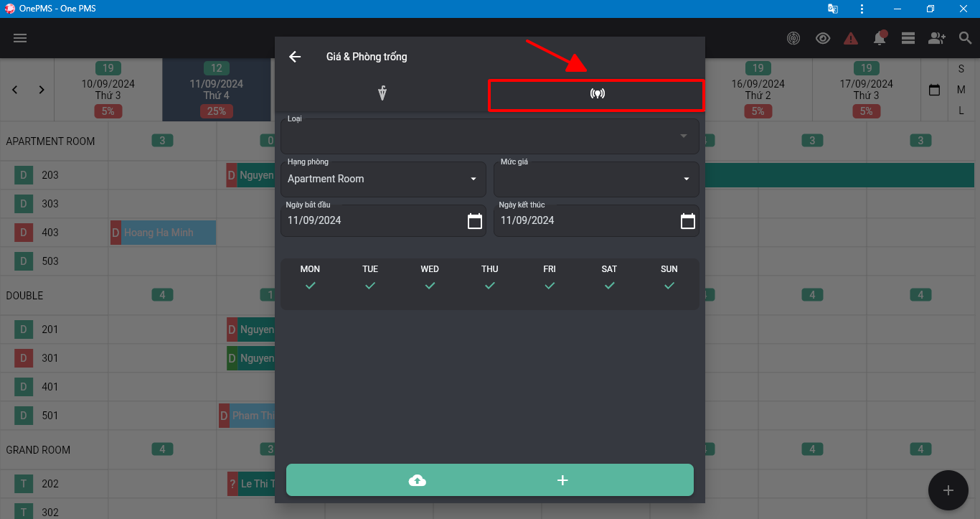Click the D status badge of room 303
Viewport: 980px width, 519px height.
point(23,204)
